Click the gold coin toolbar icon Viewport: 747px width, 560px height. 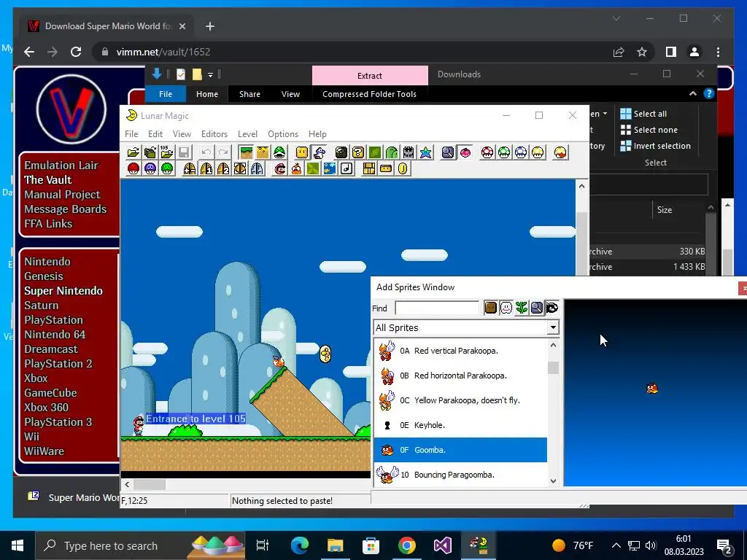[403, 168]
